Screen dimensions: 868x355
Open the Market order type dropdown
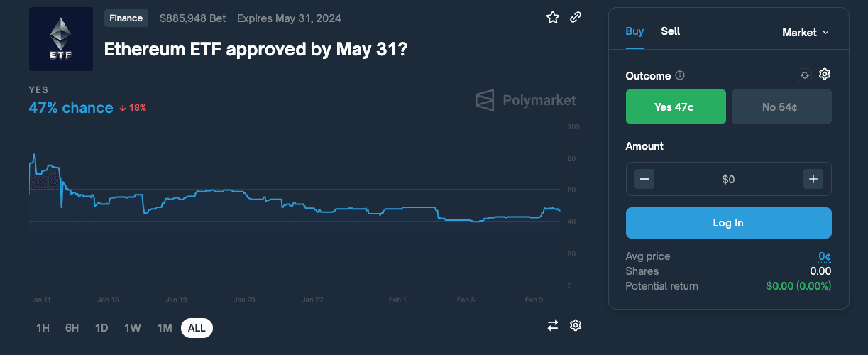point(805,33)
